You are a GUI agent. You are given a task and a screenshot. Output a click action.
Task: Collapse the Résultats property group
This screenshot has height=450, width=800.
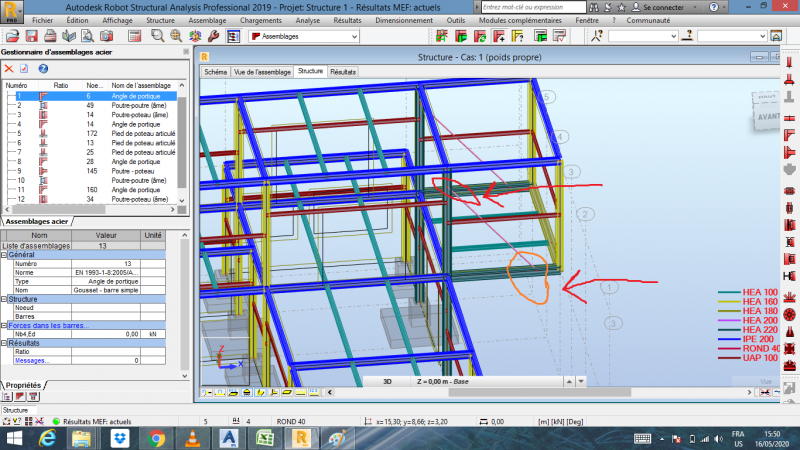click(4, 343)
